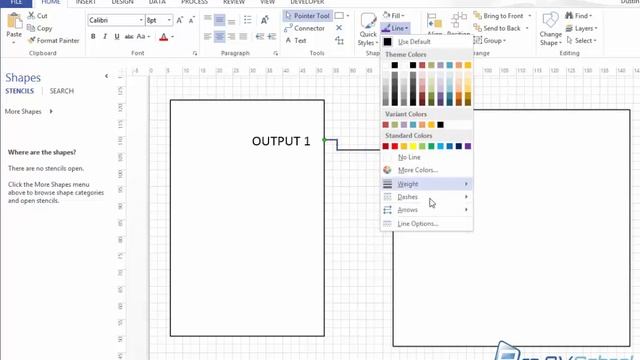
Task: Open the Font Color dropdown arrow
Action: pos(173,37)
